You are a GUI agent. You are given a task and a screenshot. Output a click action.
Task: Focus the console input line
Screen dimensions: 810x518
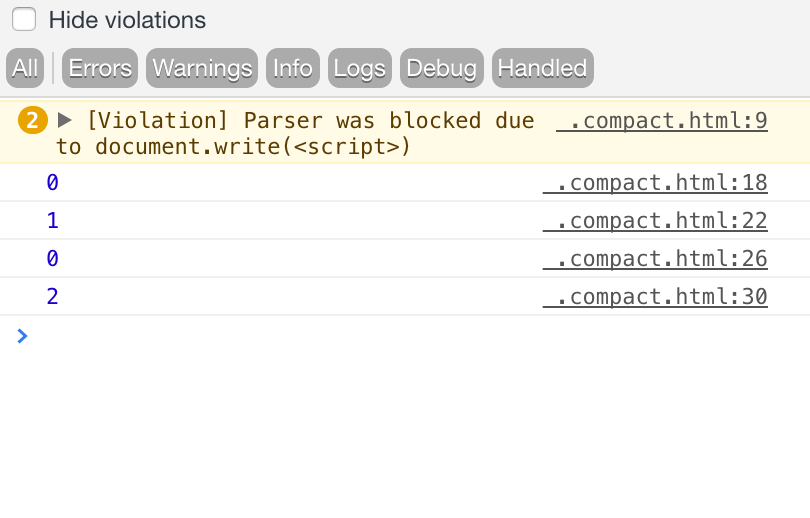[400, 336]
